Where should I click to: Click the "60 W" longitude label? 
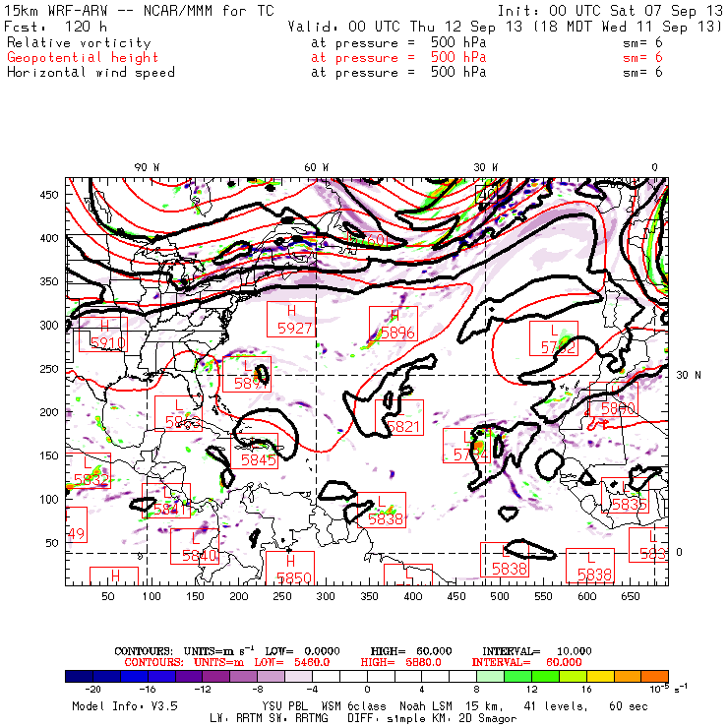tap(316, 167)
